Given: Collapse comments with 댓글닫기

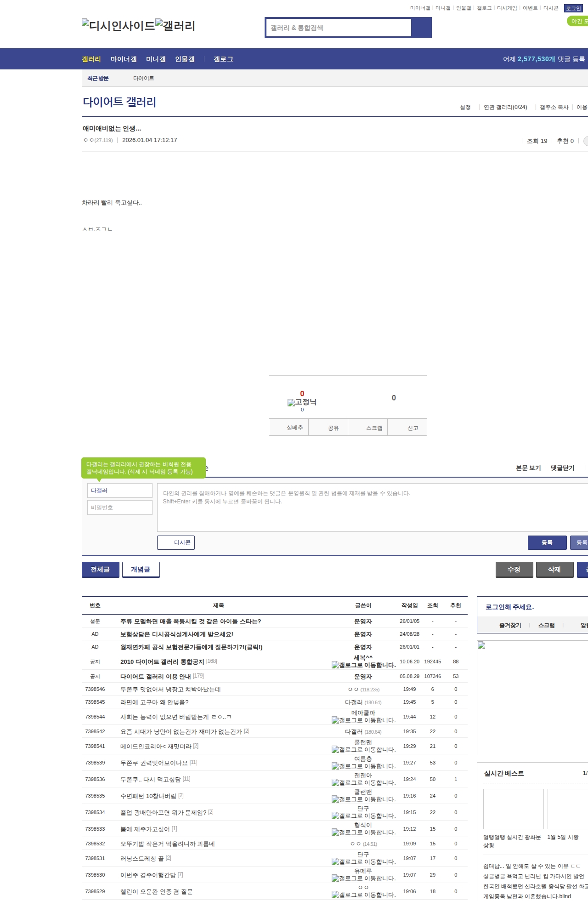Looking at the screenshot, I should pyautogui.click(x=563, y=468).
